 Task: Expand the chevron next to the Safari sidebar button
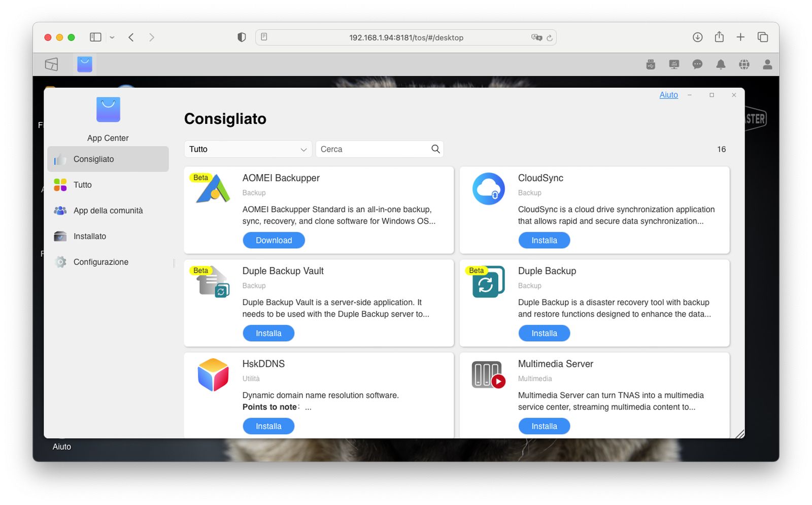click(x=112, y=38)
